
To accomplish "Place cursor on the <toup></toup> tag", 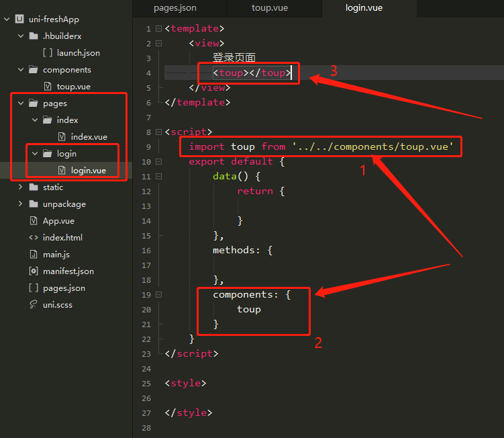I will pos(252,73).
